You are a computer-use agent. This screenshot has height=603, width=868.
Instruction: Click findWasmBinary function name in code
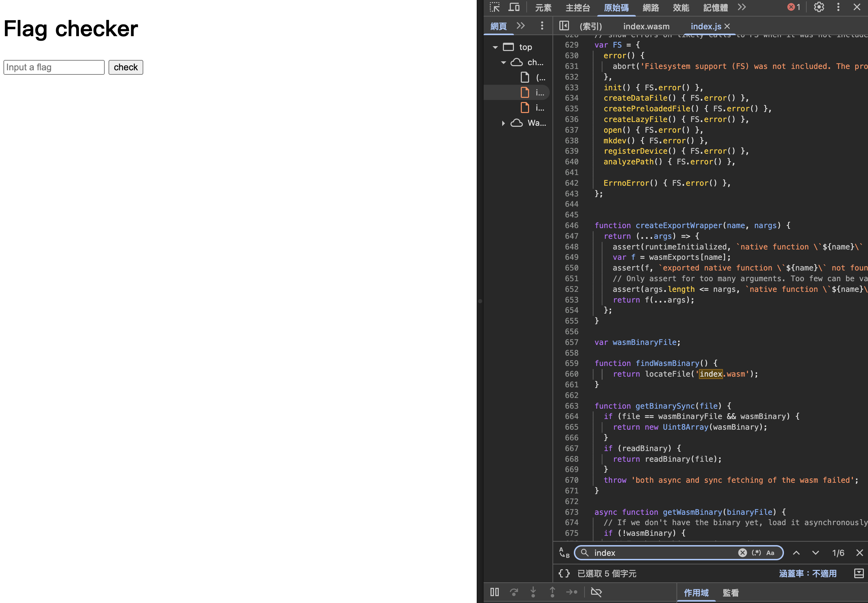pos(667,363)
